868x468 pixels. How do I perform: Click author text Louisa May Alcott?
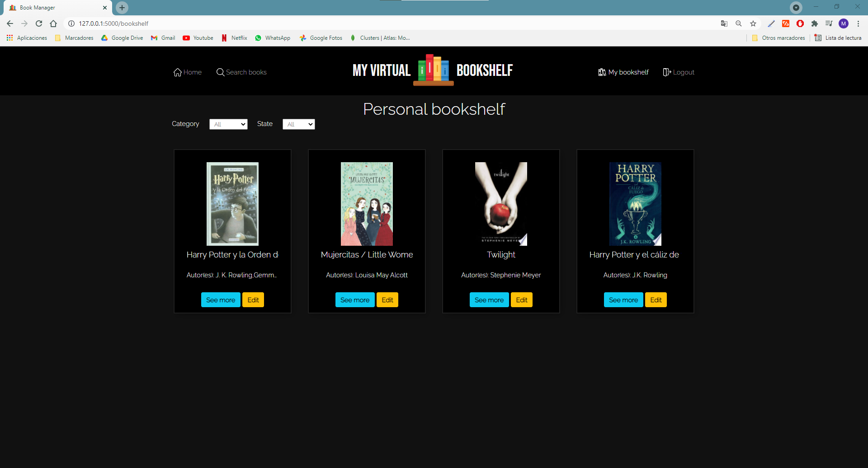[382, 275]
